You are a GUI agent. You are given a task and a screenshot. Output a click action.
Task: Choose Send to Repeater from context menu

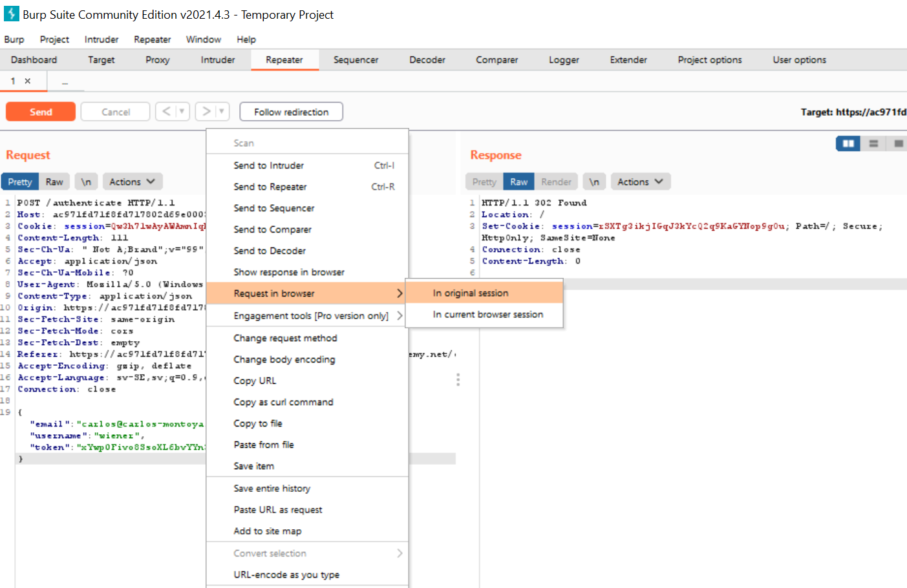(307, 187)
